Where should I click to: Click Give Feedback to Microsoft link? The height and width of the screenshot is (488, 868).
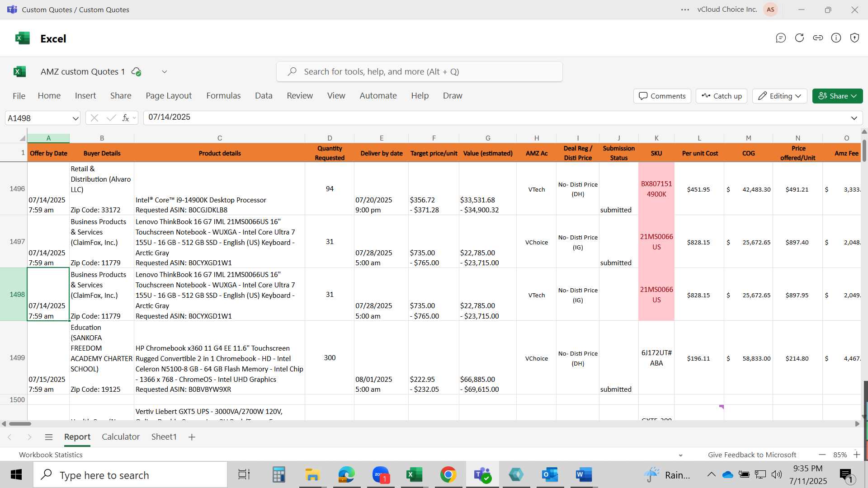[752, 455]
